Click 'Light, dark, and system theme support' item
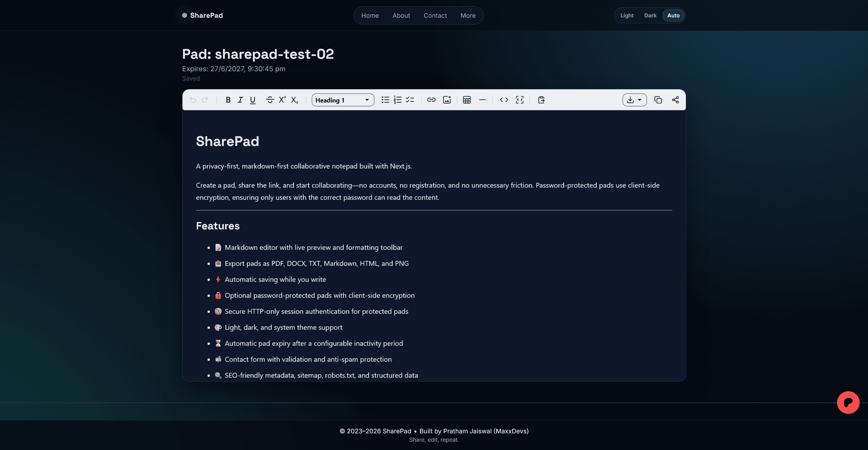Screen dimensions: 868x450 [x=283, y=328]
